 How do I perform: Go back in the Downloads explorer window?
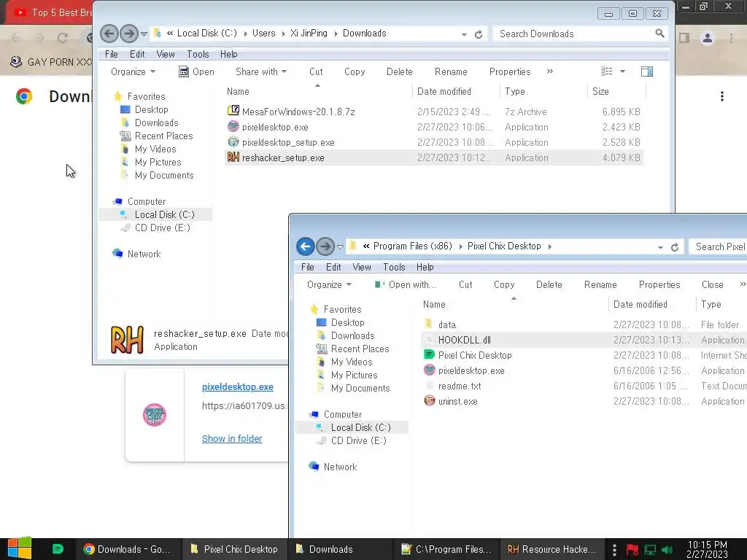[109, 34]
